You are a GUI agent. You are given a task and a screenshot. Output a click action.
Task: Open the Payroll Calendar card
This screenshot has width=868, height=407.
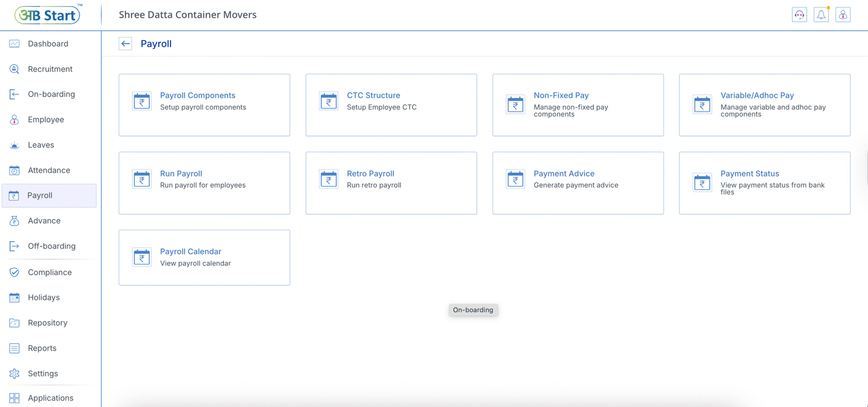(x=204, y=257)
